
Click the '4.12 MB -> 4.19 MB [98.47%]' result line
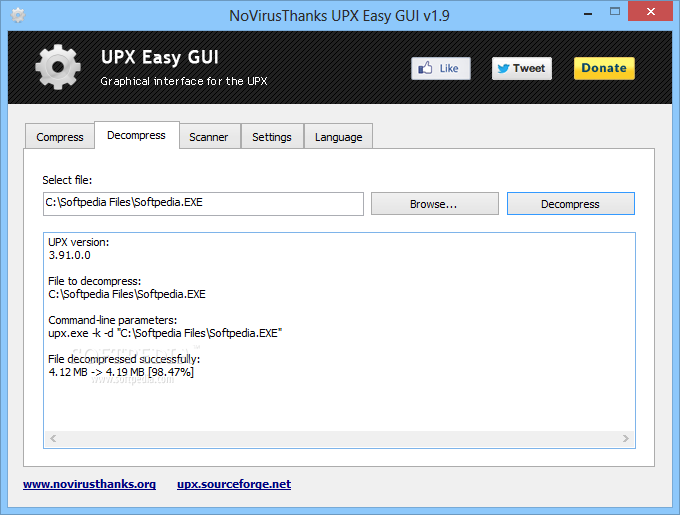(121, 372)
